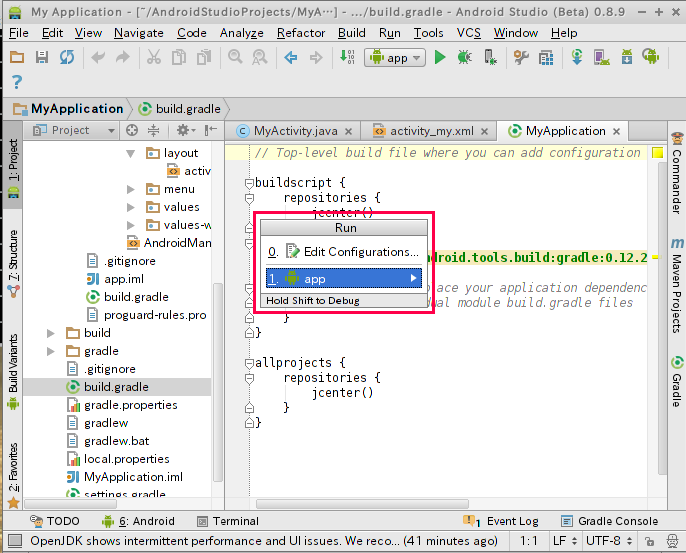This screenshot has width=686, height=553.
Task: Open the Refactor menu
Action: pos(301,33)
